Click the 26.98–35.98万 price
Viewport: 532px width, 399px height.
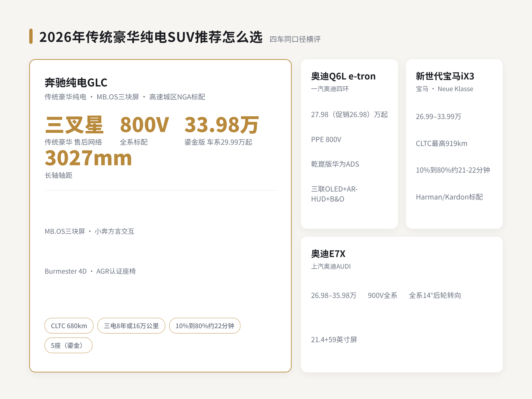tap(334, 295)
